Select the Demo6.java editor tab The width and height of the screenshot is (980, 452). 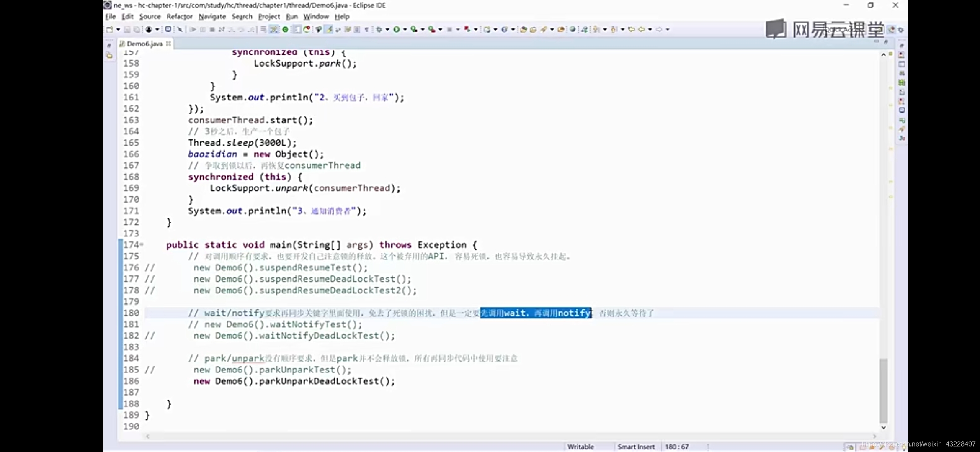click(144, 44)
